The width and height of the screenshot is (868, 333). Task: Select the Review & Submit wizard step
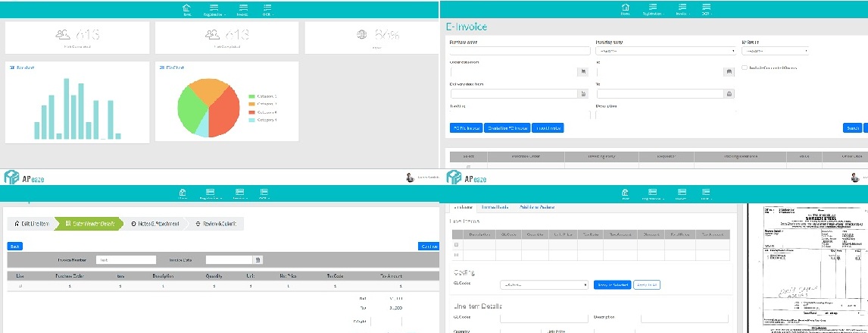point(217,224)
